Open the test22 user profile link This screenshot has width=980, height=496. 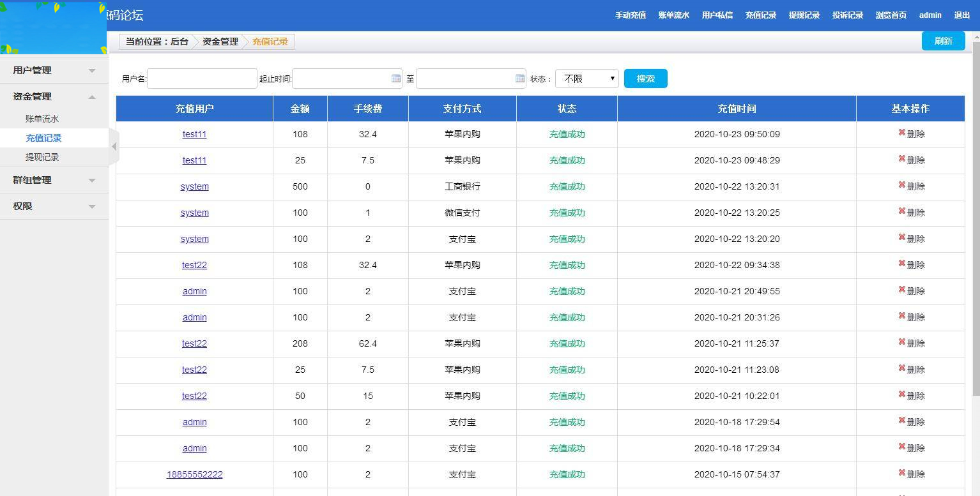[x=194, y=265]
